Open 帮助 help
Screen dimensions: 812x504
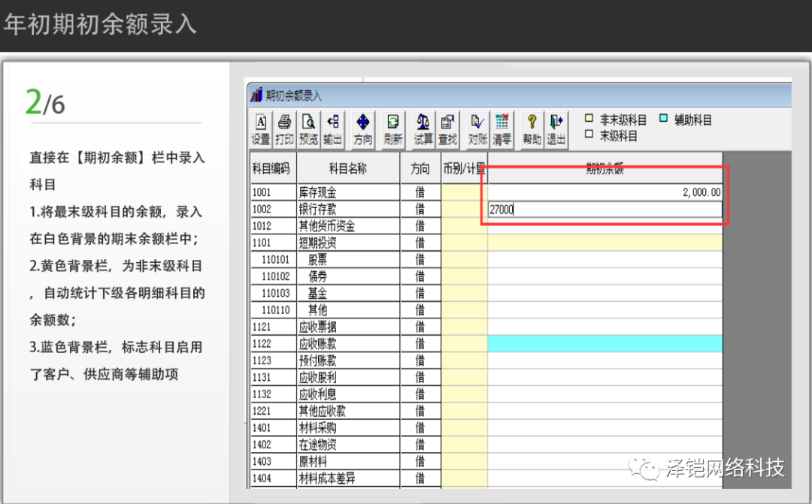click(532, 129)
